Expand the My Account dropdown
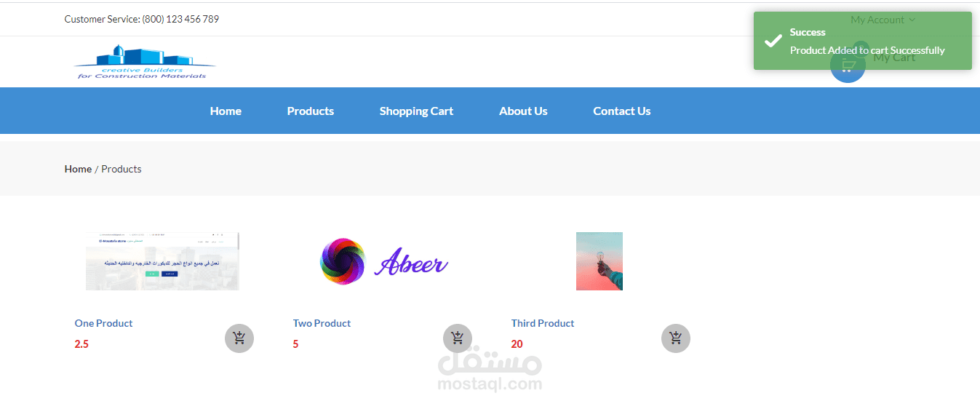This screenshot has width=980, height=401. pos(883,20)
